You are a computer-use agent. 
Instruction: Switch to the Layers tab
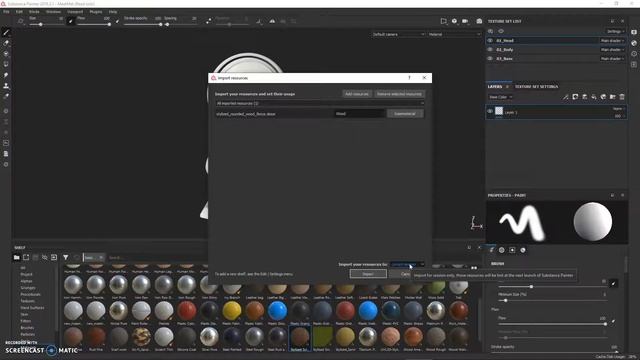(495, 87)
